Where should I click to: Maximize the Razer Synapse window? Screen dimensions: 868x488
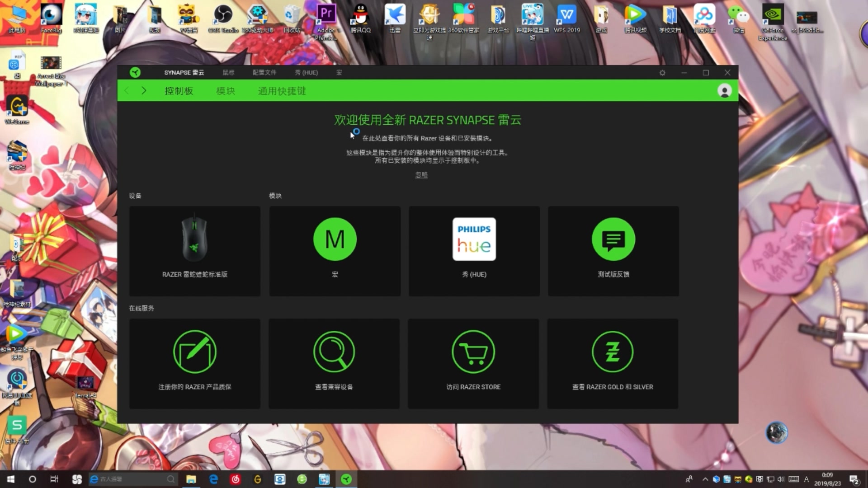pyautogui.click(x=706, y=73)
